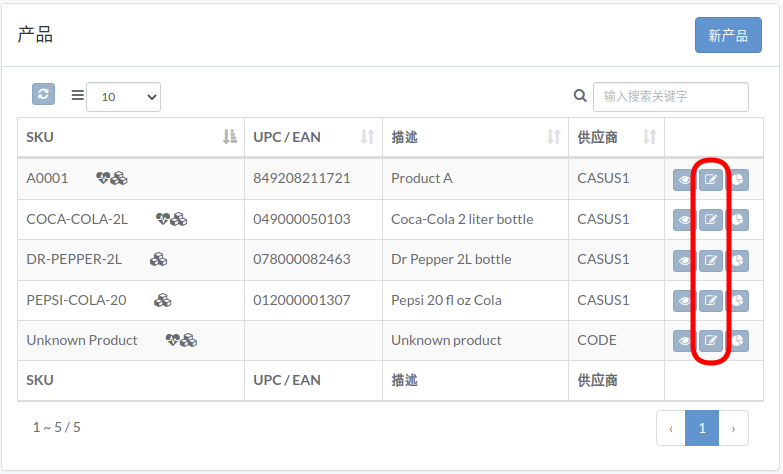Focus the search keyword input field
Screen dimensions: 783x474
coord(671,97)
